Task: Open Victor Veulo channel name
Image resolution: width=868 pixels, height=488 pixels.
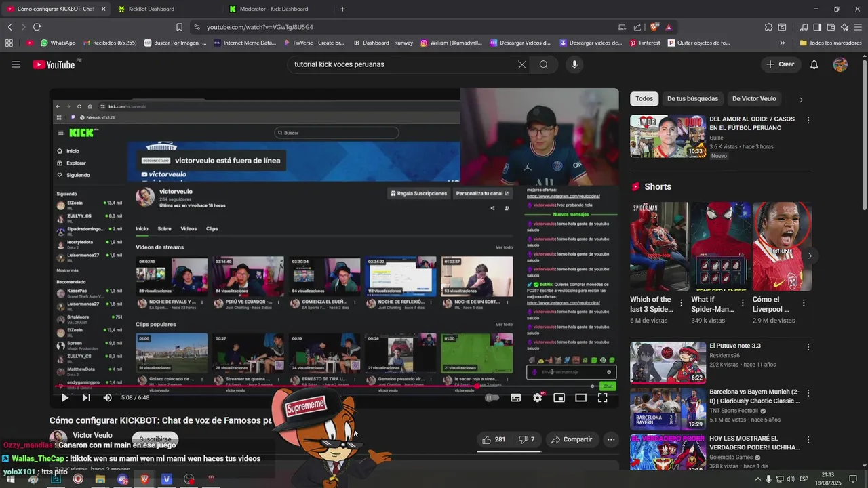Action: pyautogui.click(x=92, y=435)
